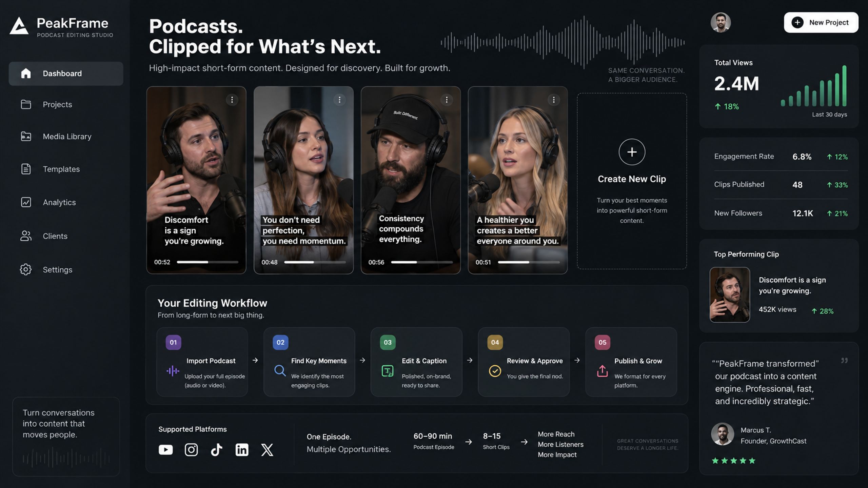The height and width of the screenshot is (488, 868).
Task: Open the user profile avatar at top right
Action: pos(721,23)
